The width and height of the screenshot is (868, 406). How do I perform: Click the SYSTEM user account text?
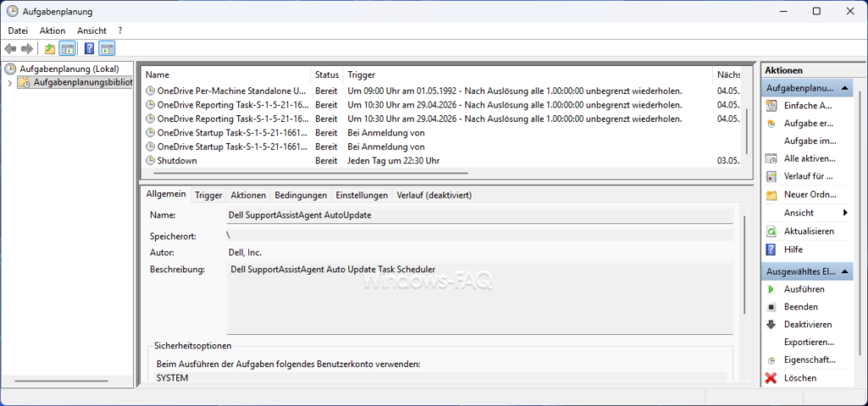[x=172, y=378]
